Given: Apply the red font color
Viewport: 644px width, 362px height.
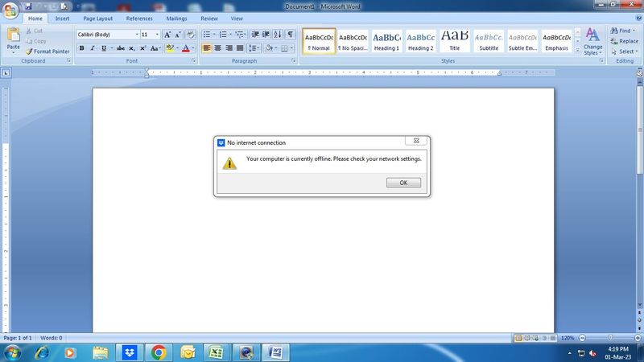Looking at the screenshot, I should coord(186,48).
